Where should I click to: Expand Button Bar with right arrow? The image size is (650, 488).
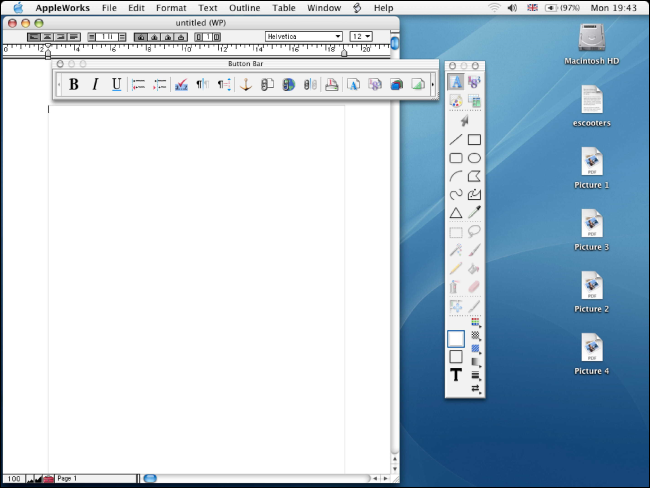click(433, 85)
